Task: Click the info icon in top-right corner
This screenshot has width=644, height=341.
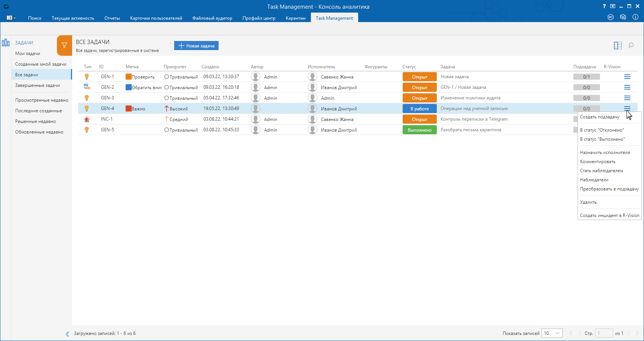Action: point(635,17)
